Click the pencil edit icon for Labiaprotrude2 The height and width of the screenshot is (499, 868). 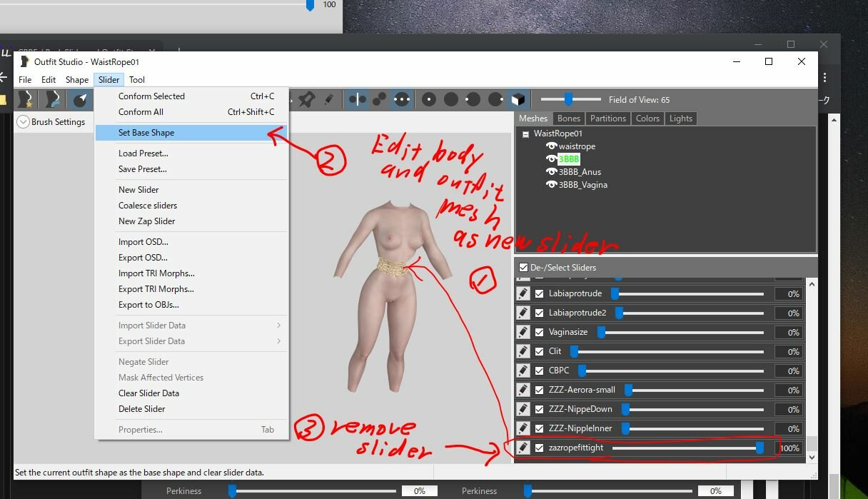523,313
